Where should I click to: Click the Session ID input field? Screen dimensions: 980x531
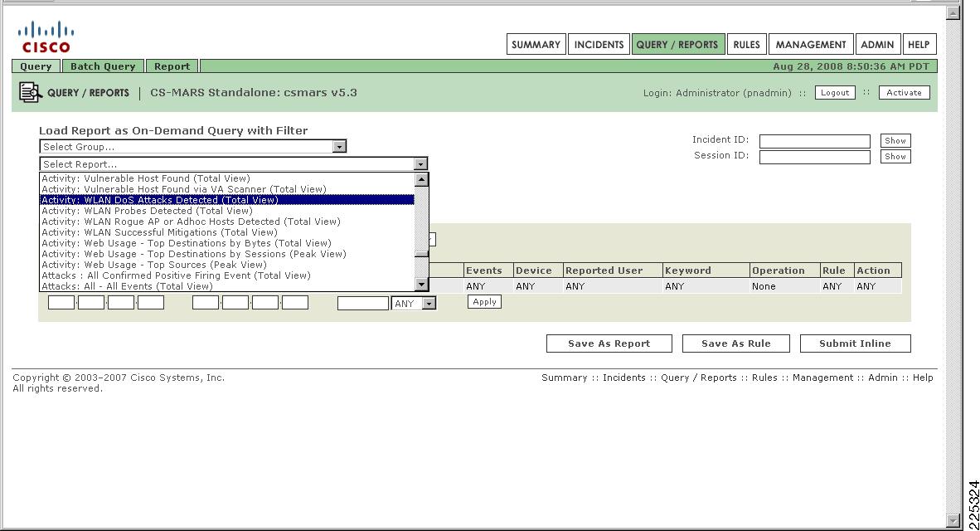point(814,157)
